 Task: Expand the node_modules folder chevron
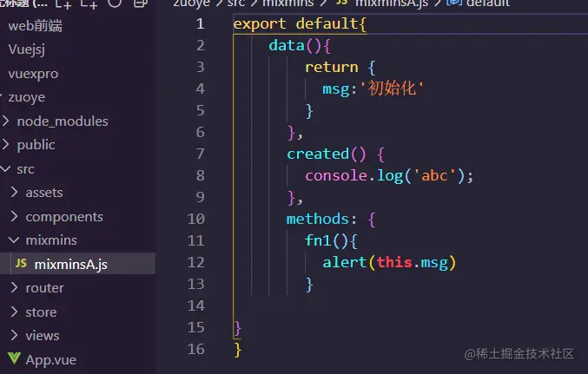pyautogui.click(x=5, y=121)
